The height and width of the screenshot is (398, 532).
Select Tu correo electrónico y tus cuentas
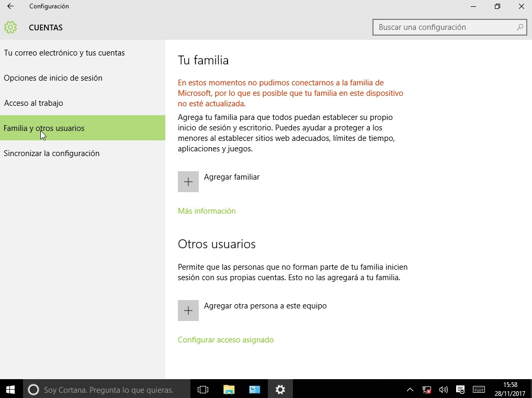[x=64, y=53]
